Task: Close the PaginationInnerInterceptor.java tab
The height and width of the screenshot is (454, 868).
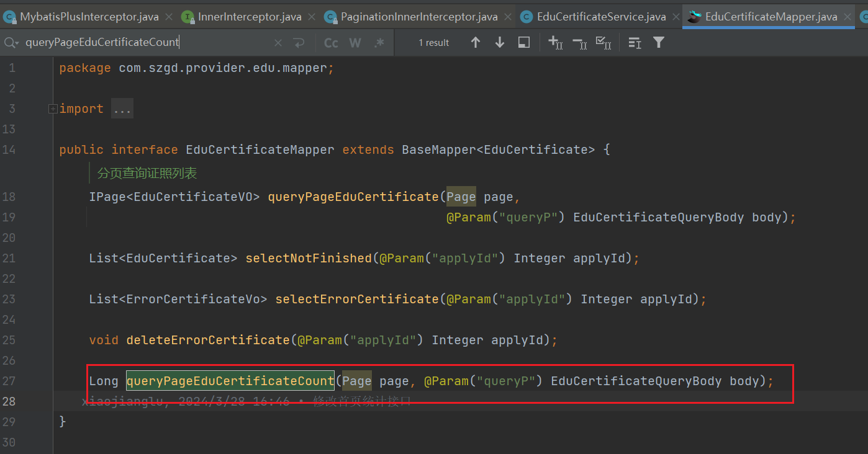Action: pyautogui.click(x=508, y=17)
